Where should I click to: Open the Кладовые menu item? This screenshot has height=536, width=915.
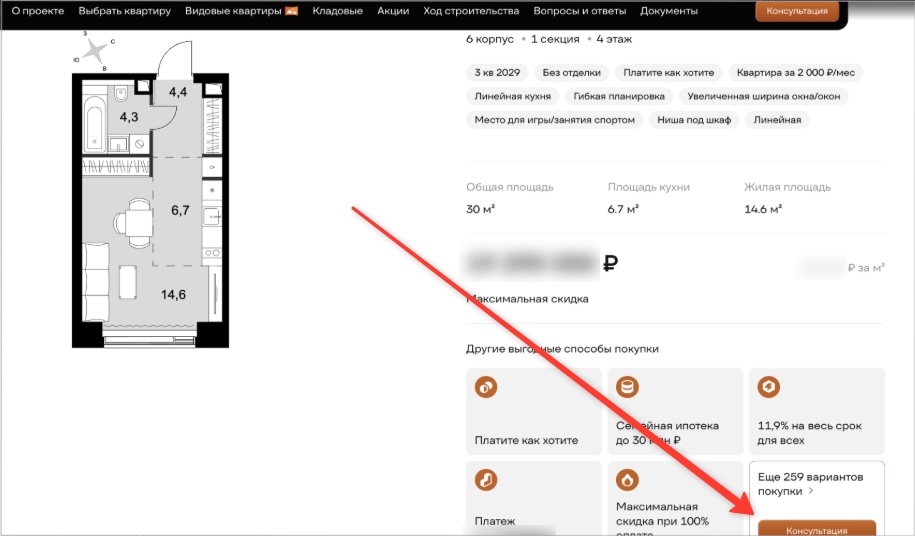click(337, 11)
